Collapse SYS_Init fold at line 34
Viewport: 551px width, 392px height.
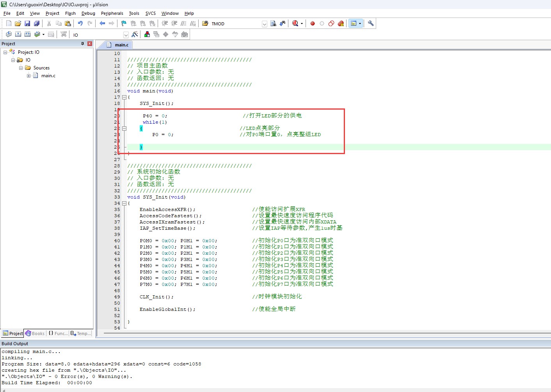tap(124, 203)
